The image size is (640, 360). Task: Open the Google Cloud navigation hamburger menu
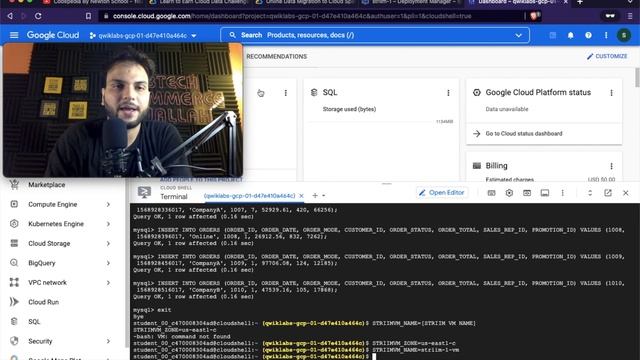[x=14, y=35]
